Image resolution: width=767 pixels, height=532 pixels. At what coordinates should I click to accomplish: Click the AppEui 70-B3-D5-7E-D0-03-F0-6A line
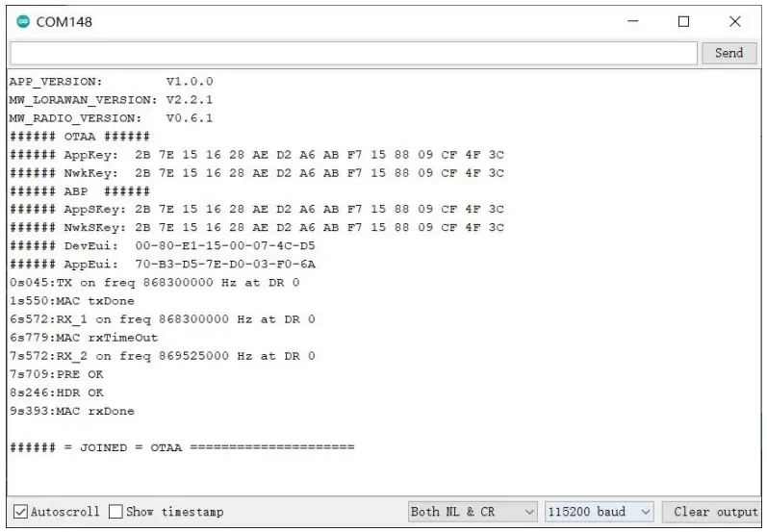click(163, 265)
